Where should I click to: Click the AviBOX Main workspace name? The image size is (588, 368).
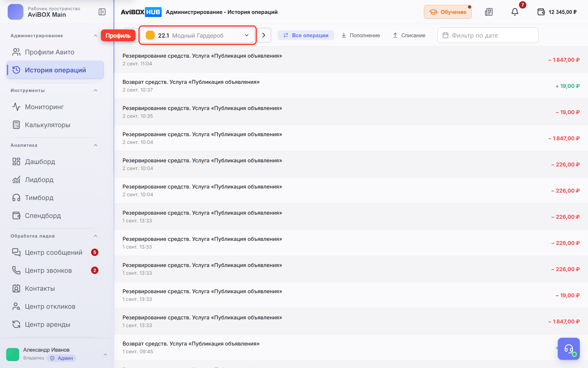click(x=47, y=15)
